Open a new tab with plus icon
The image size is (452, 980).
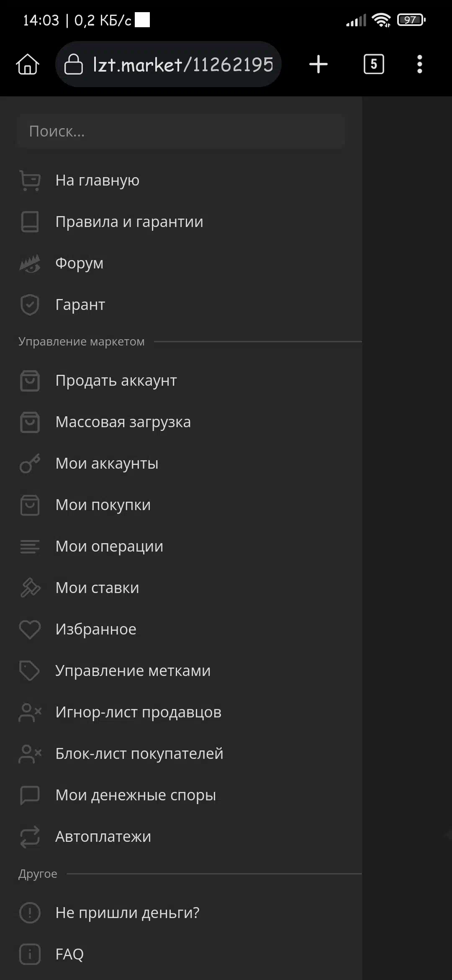pos(318,64)
